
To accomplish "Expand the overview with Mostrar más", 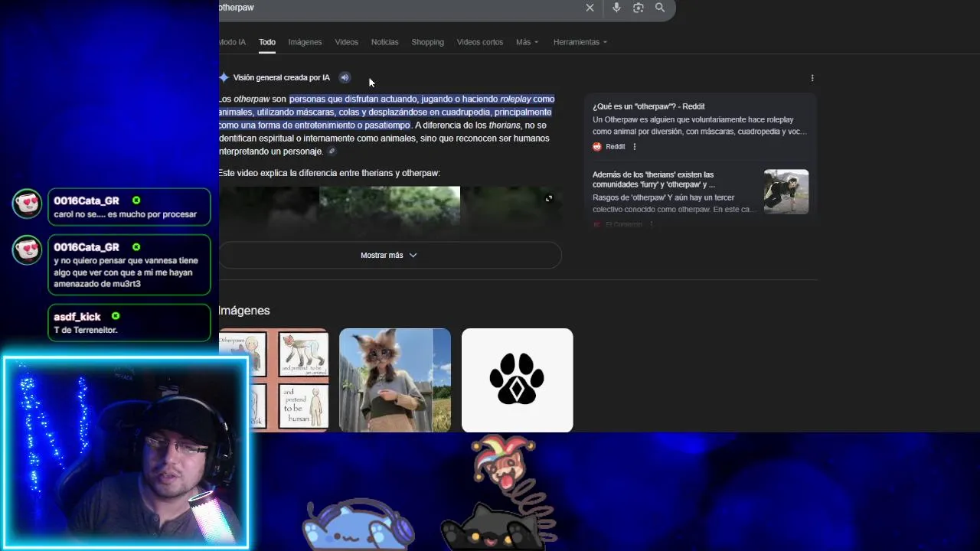I will 389,255.
